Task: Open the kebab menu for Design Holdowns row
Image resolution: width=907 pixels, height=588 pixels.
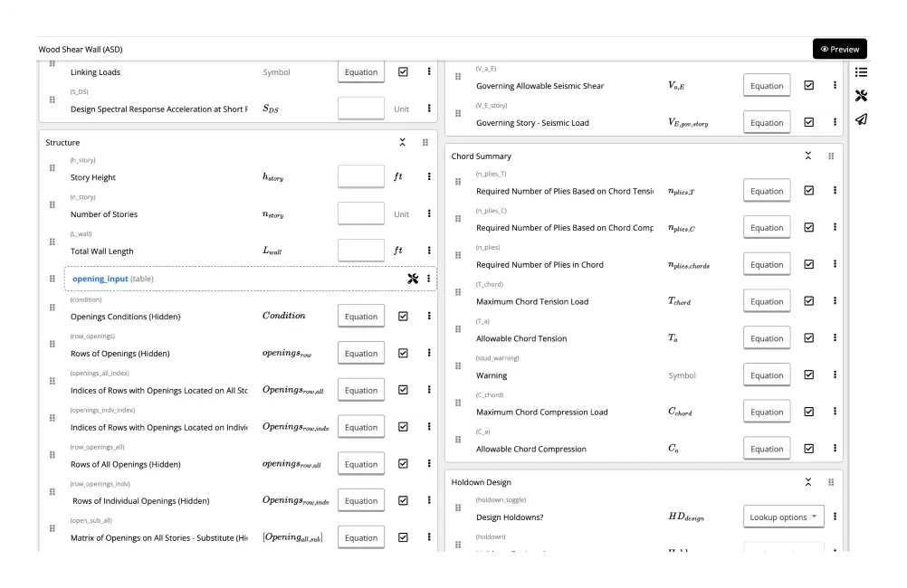Action: coord(834,517)
